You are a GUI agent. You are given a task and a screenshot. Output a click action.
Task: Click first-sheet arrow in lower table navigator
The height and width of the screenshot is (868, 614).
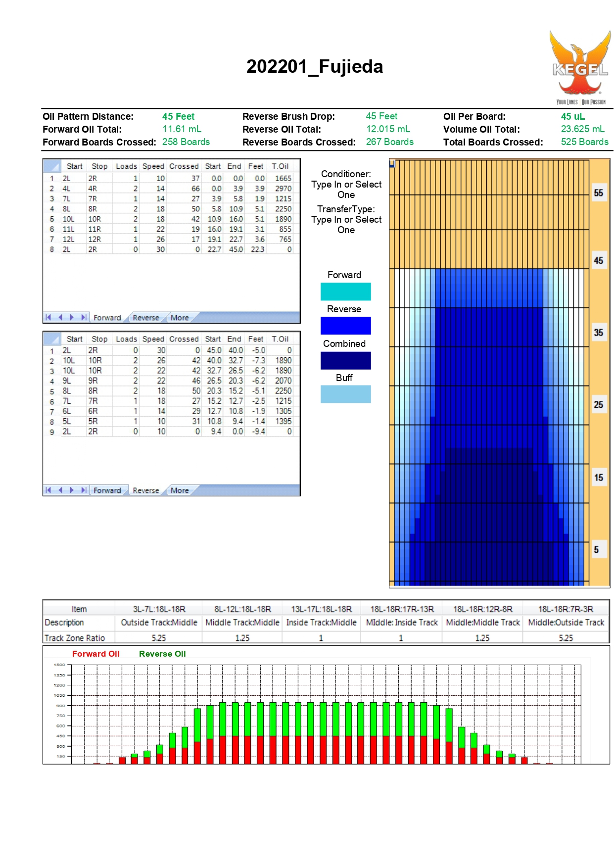tap(48, 490)
